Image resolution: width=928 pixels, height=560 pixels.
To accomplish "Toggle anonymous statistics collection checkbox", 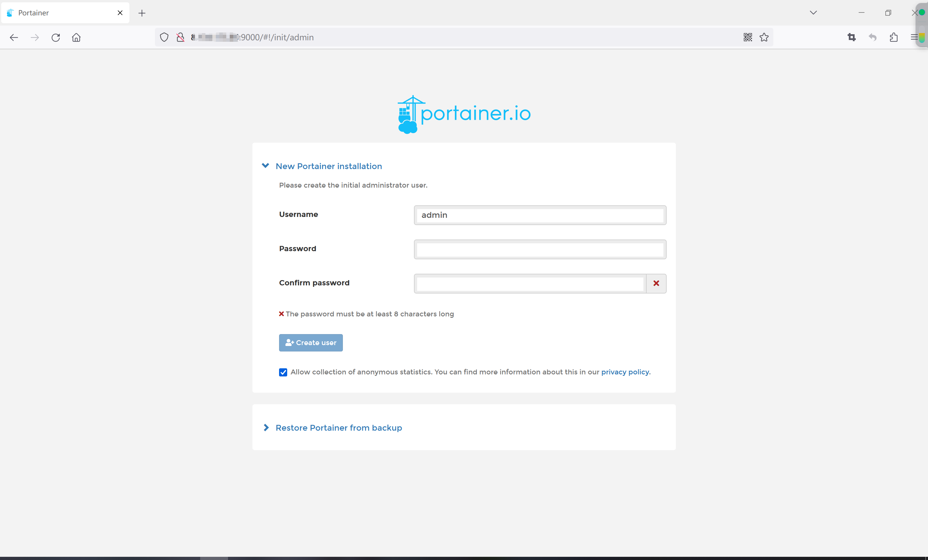I will click(283, 372).
